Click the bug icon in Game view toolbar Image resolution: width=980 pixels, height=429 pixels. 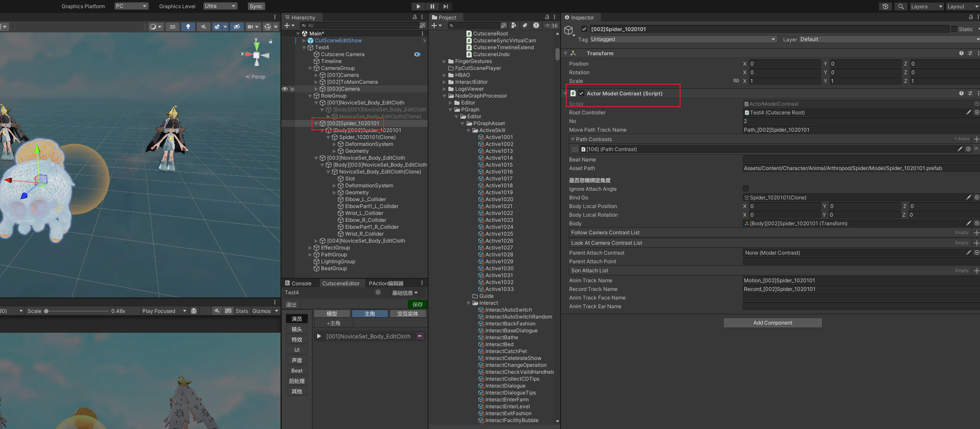[194, 311]
